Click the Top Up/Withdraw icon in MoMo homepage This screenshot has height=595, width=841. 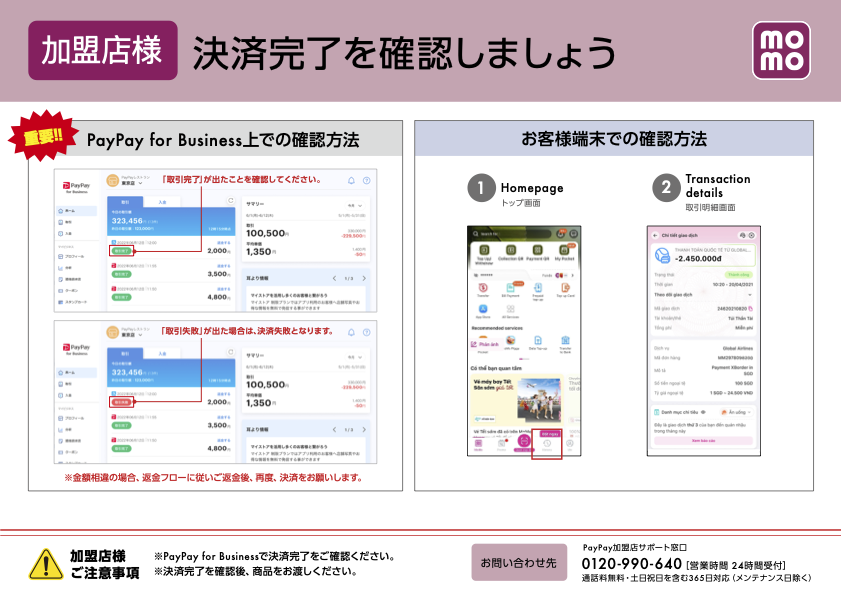(x=484, y=250)
